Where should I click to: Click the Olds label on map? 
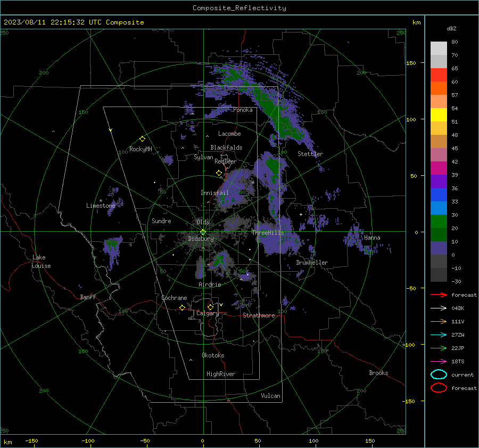click(x=203, y=222)
